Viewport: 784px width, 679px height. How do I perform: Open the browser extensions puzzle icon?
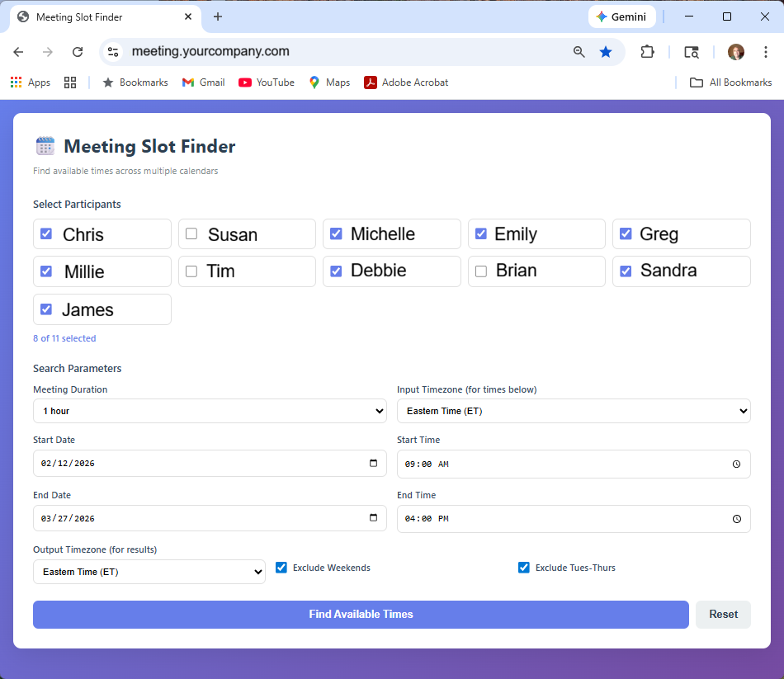click(x=648, y=51)
